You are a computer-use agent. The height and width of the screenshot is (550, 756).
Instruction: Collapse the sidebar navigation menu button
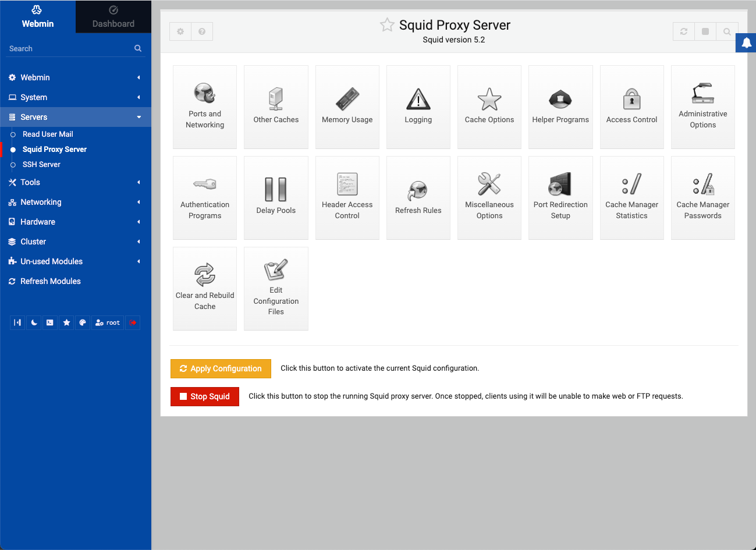tap(17, 322)
